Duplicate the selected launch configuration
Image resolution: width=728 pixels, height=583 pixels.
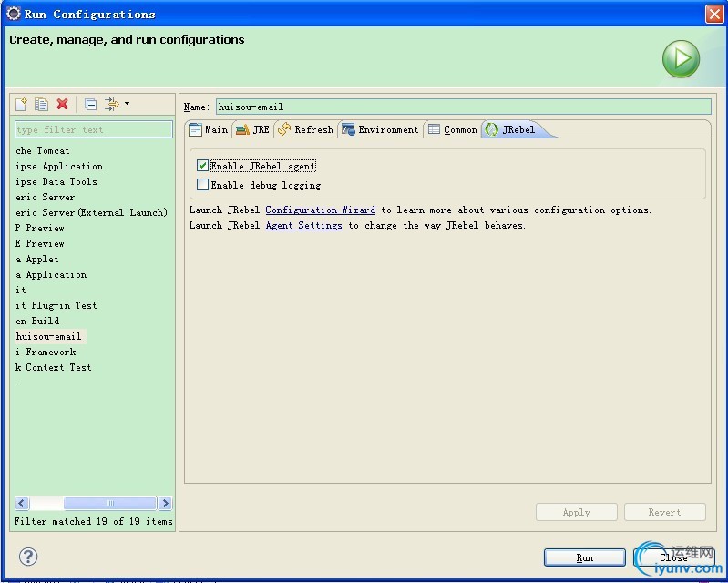pos(41,104)
